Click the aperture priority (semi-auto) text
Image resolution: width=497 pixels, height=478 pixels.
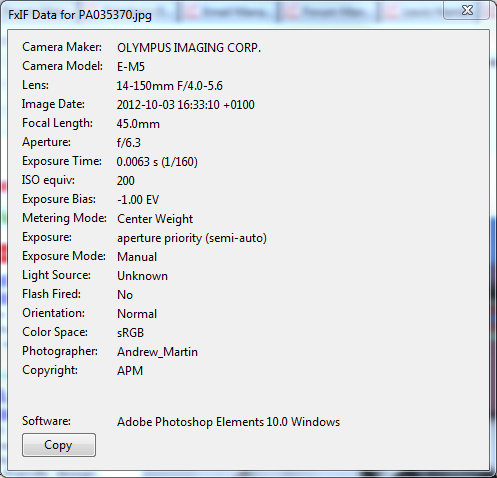click(192, 238)
